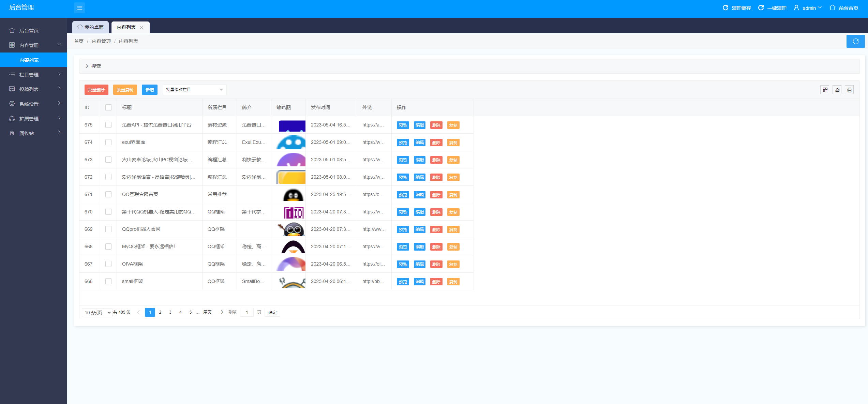
Task: Click the 编辑 button for row 666
Action: click(420, 282)
